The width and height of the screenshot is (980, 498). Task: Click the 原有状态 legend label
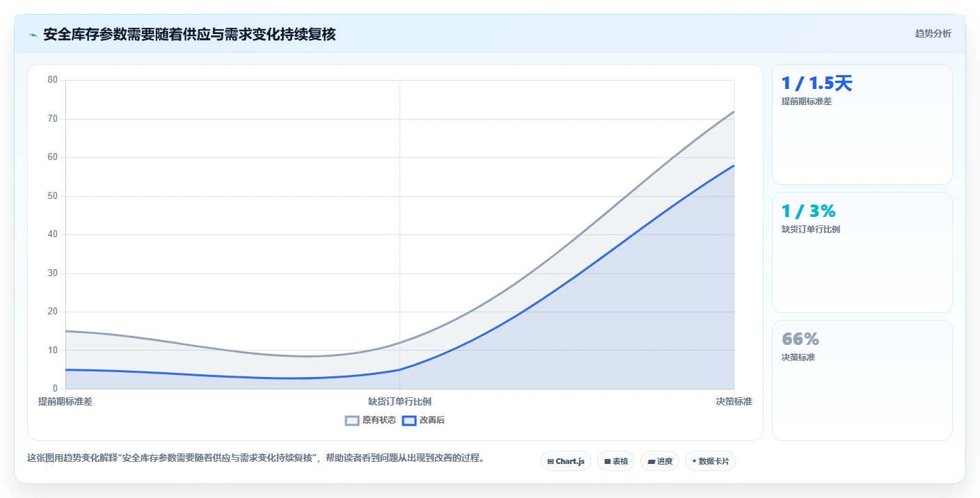379,420
